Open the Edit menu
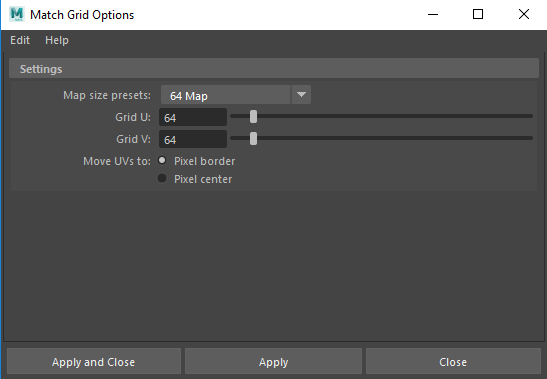Screen dimensions: 547x379 20,40
